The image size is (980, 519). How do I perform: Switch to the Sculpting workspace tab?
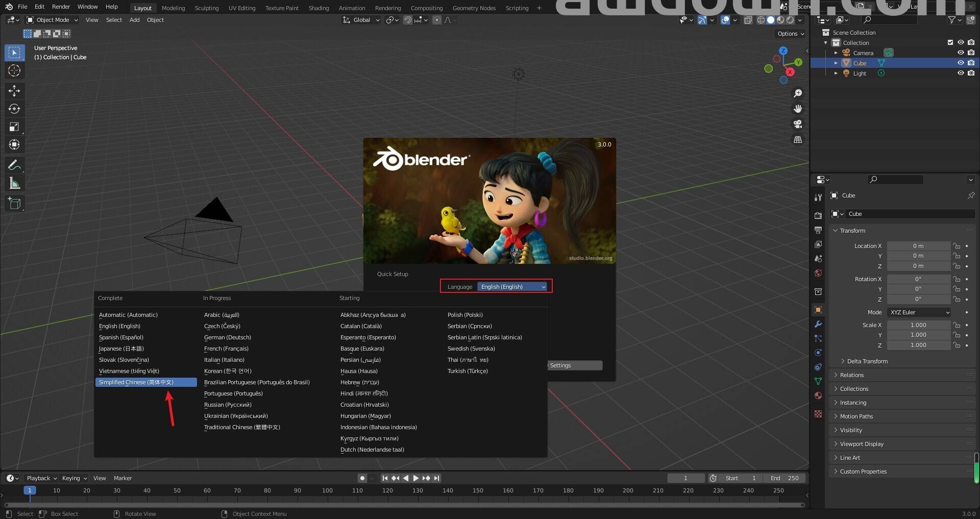coord(206,8)
